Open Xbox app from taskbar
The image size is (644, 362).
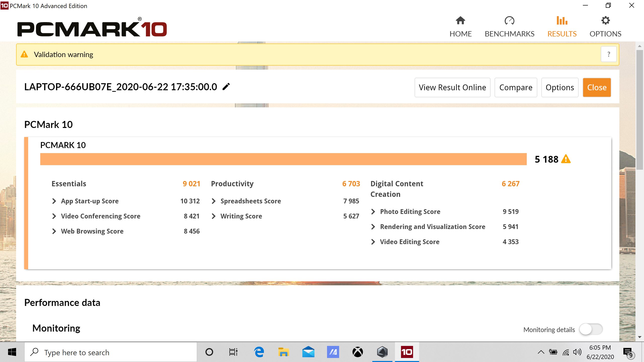pyautogui.click(x=357, y=352)
